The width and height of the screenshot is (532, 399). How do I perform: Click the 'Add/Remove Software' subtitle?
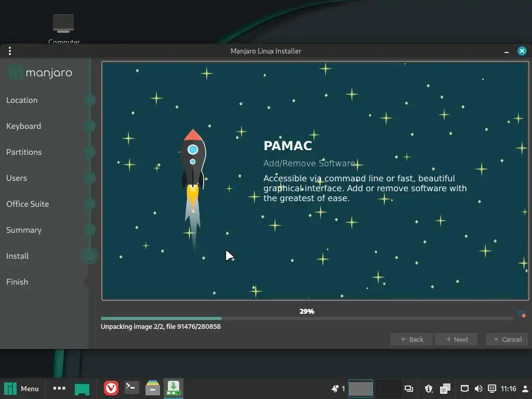click(309, 163)
